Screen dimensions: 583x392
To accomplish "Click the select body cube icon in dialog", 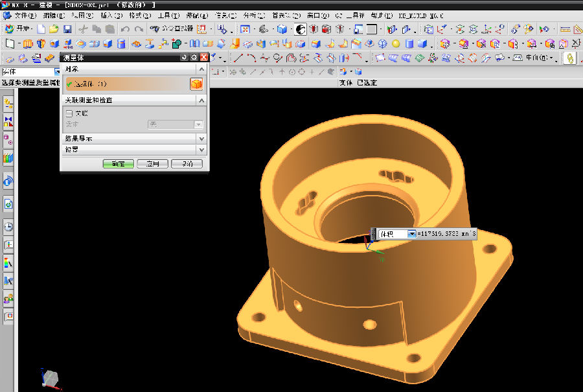I will click(196, 84).
